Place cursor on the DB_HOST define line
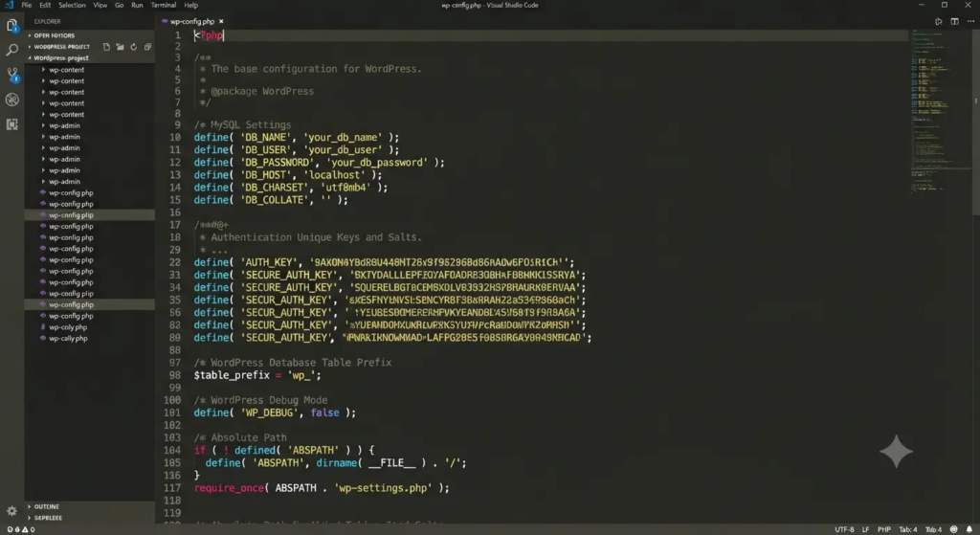980x535 pixels. click(287, 175)
